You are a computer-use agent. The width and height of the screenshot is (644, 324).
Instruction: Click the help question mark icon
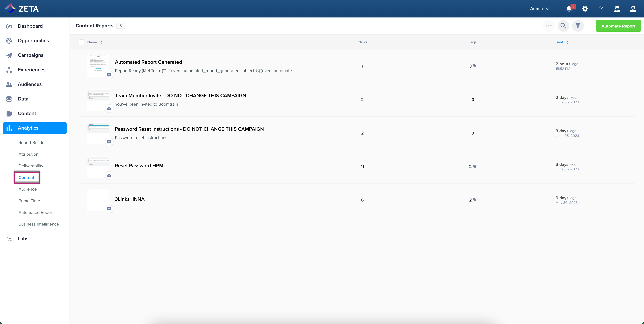pyautogui.click(x=601, y=9)
